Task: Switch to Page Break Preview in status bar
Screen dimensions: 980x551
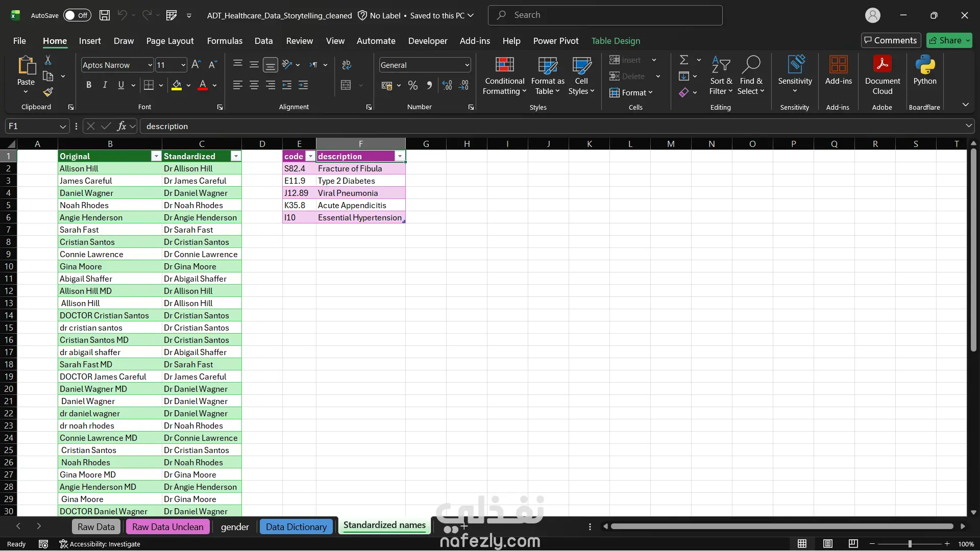Action: tap(853, 544)
